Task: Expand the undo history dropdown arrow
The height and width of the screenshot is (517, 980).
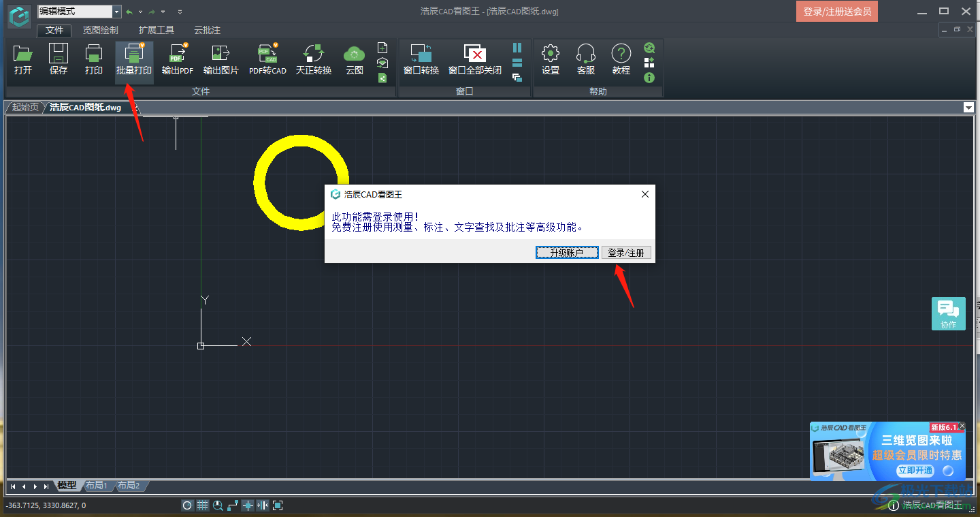Action: pos(141,12)
